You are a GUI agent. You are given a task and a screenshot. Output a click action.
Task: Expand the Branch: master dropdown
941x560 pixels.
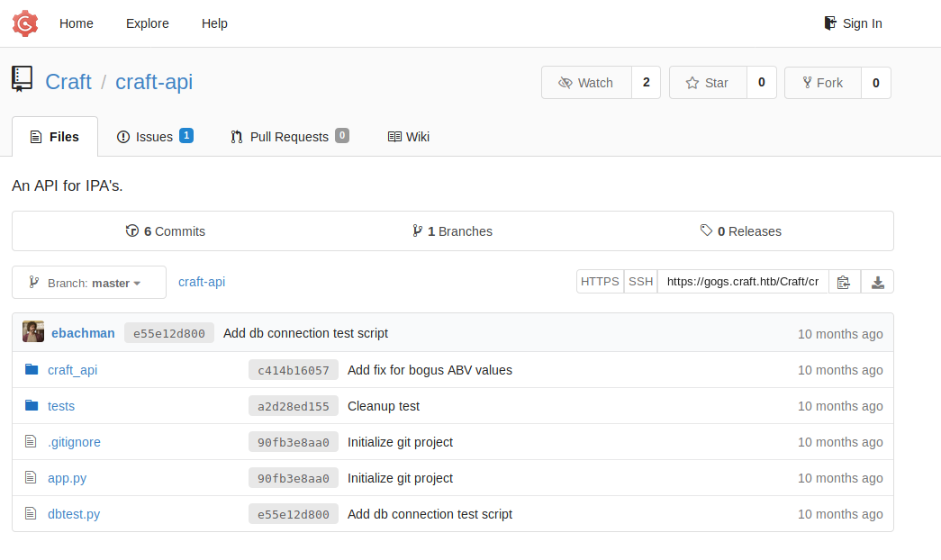(x=89, y=283)
